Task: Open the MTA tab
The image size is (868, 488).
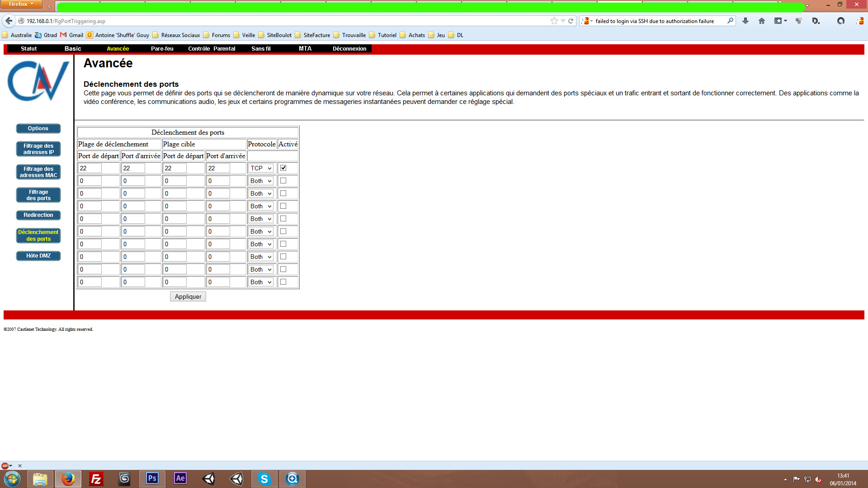Action: (x=305, y=49)
